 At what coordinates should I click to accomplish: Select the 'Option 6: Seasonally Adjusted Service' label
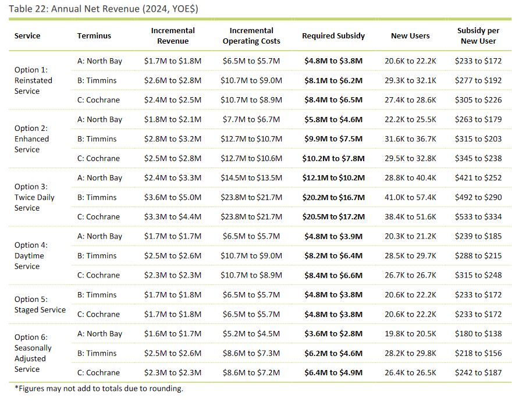point(33,353)
